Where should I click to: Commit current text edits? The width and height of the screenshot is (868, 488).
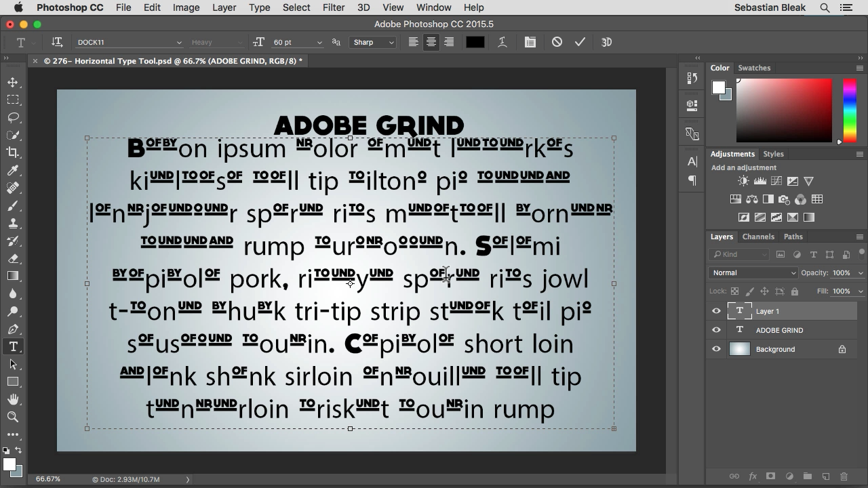pos(580,42)
